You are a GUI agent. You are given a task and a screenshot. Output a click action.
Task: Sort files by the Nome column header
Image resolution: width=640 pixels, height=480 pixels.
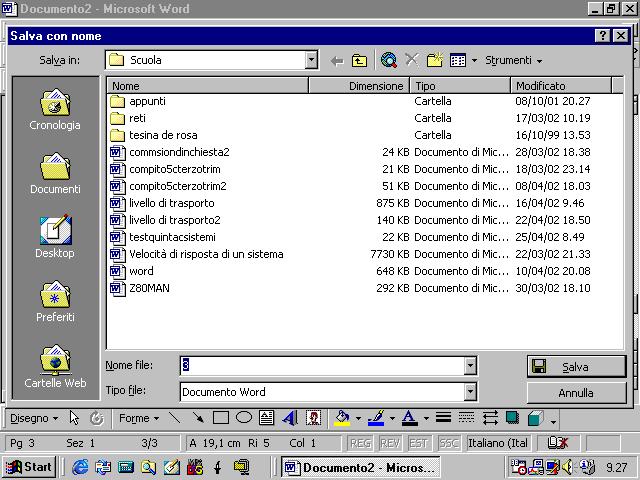pos(207,86)
